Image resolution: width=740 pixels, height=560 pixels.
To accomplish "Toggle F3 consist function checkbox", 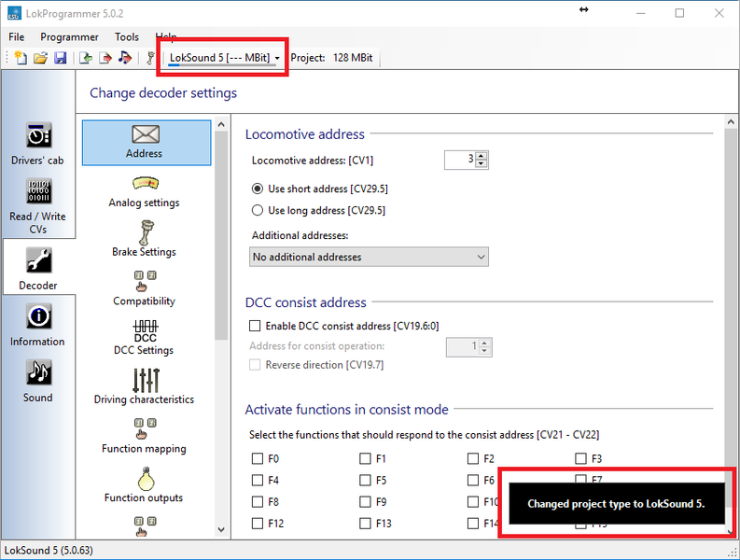I will coord(581,459).
